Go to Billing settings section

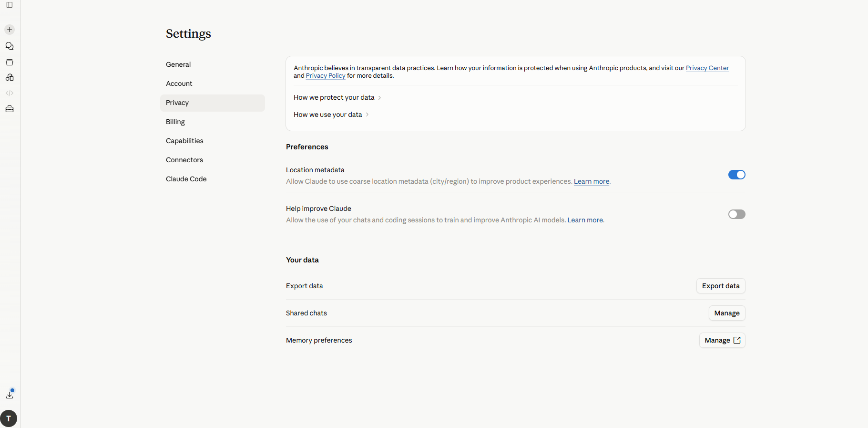coord(212,122)
